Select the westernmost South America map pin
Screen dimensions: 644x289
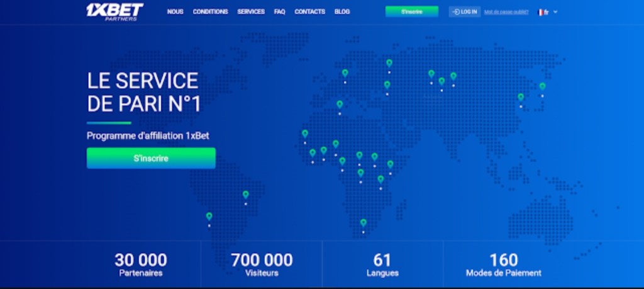[x=209, y=217]
